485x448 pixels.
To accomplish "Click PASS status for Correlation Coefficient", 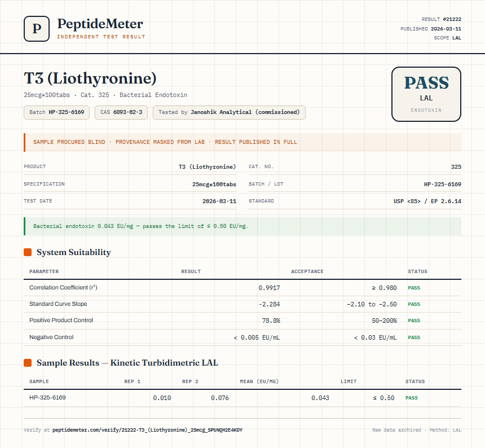I will pos(414,288).
